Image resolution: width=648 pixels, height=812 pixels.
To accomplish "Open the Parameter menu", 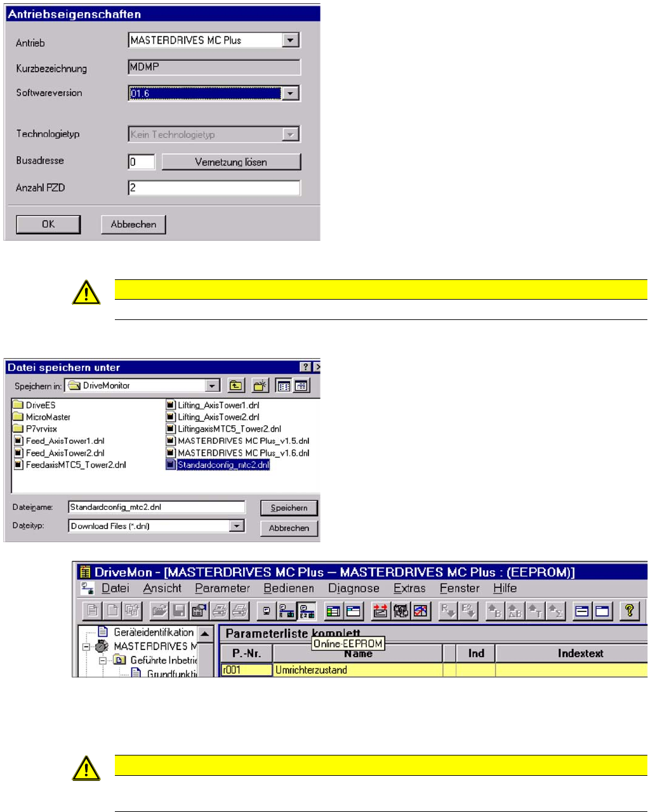I will click(222, 589).
